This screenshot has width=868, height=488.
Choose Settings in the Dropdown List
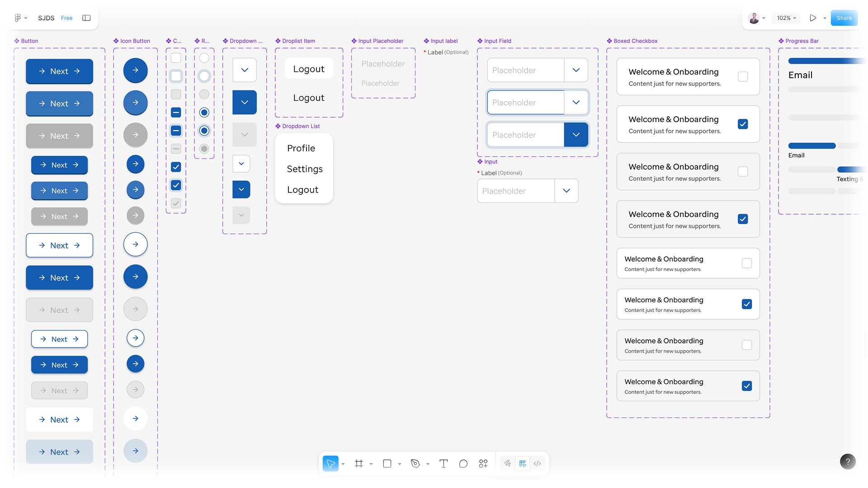[305, 169]
